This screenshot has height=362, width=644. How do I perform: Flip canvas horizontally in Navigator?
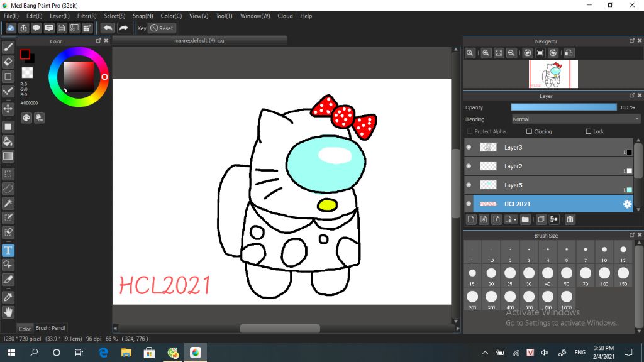tap(569, 53)
